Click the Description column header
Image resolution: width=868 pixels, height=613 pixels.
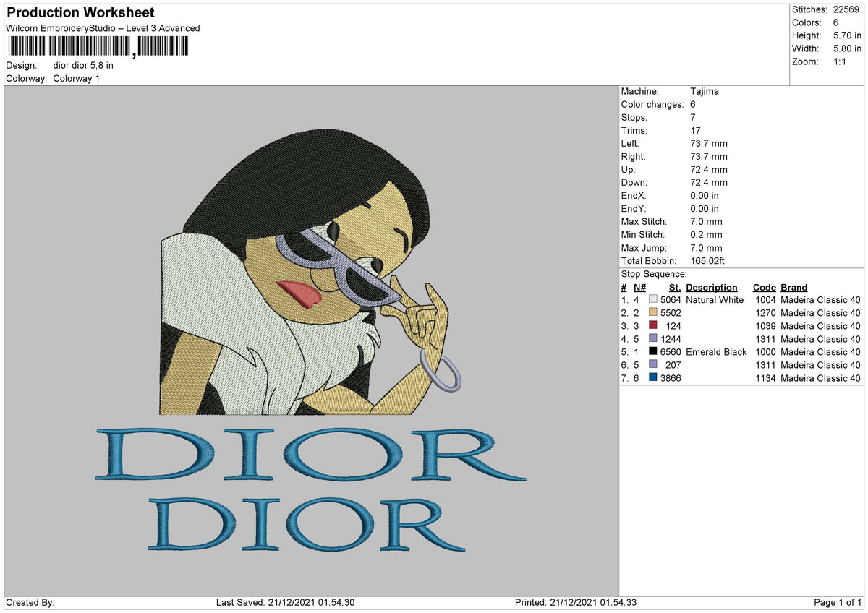(712, 288)
